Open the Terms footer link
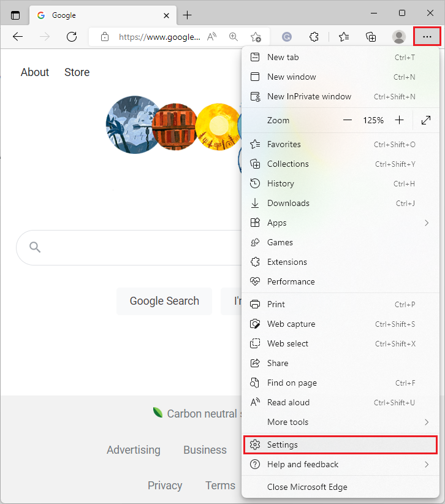Image resolution: width=445 pixels, height=504 pixels. 221,486
